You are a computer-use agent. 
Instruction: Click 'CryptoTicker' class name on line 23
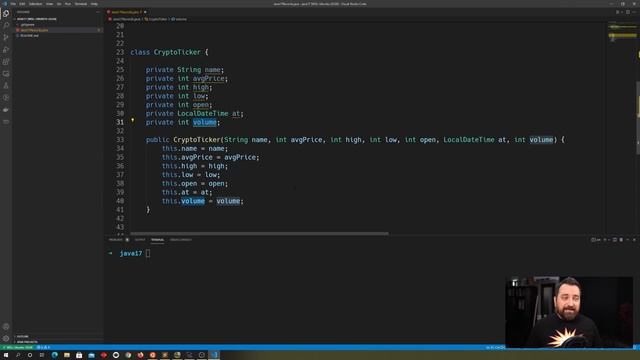[177, 52]
